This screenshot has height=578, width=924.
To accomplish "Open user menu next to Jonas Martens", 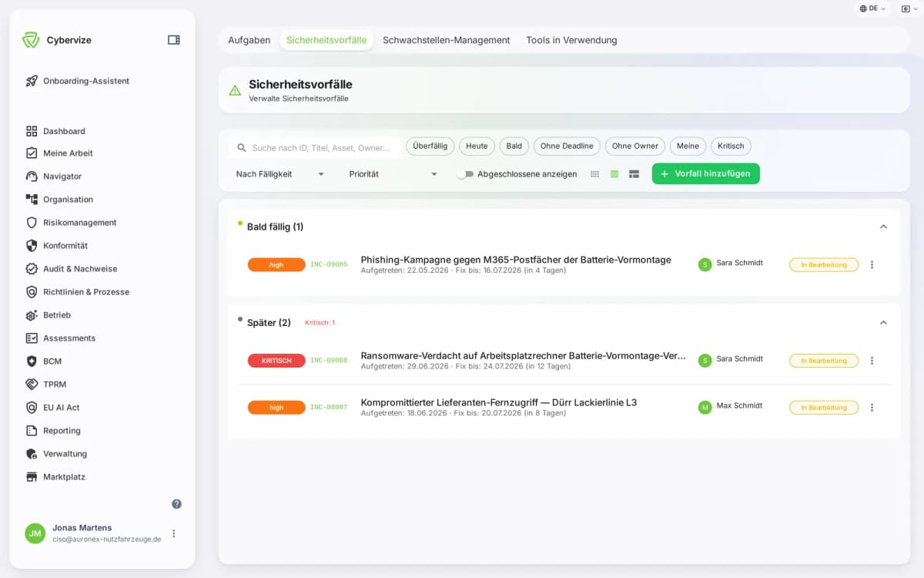I will [x=174, y=533].
